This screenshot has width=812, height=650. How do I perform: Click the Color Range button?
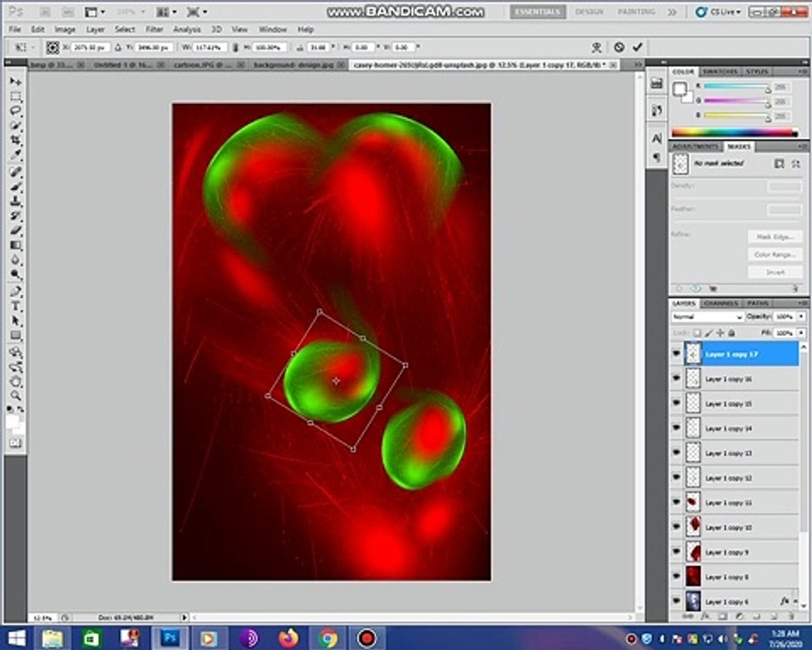(775, 255)
